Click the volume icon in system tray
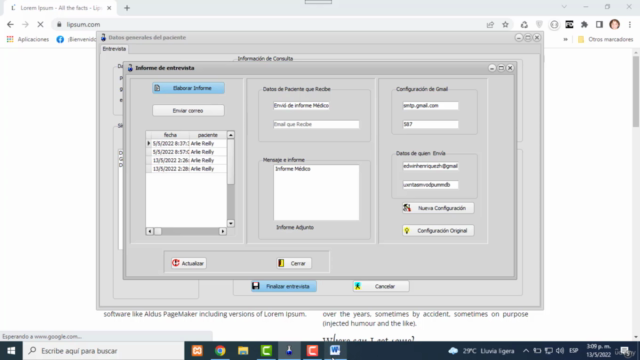The width and height of the screenshot is (640, 360). pos(560,351)
